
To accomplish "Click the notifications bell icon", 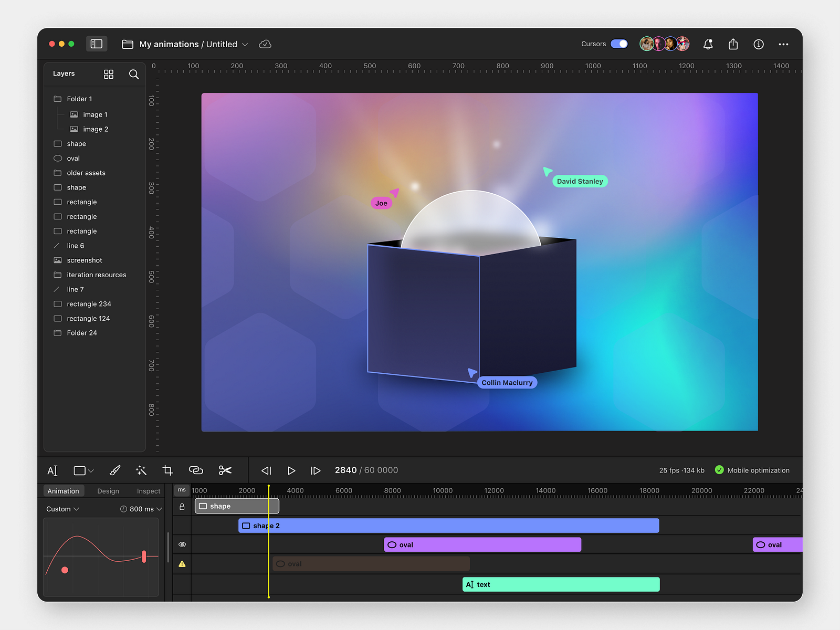I will click(708, 44).
